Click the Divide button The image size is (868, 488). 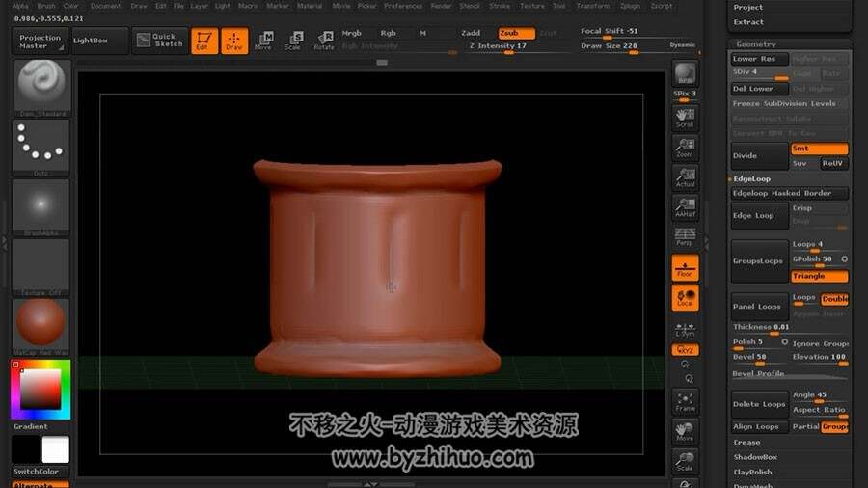tap(759, 155)
